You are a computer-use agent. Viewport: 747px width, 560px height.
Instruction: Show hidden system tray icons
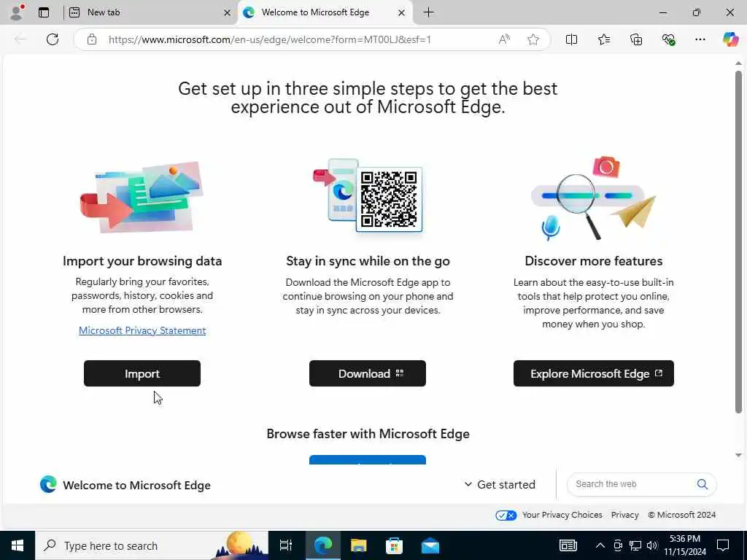tap(600, 545)
